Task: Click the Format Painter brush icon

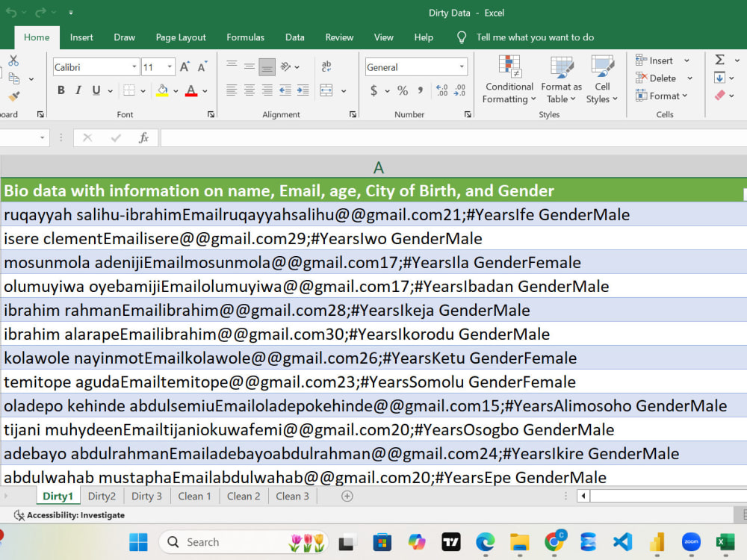Action: pos(13,96)
